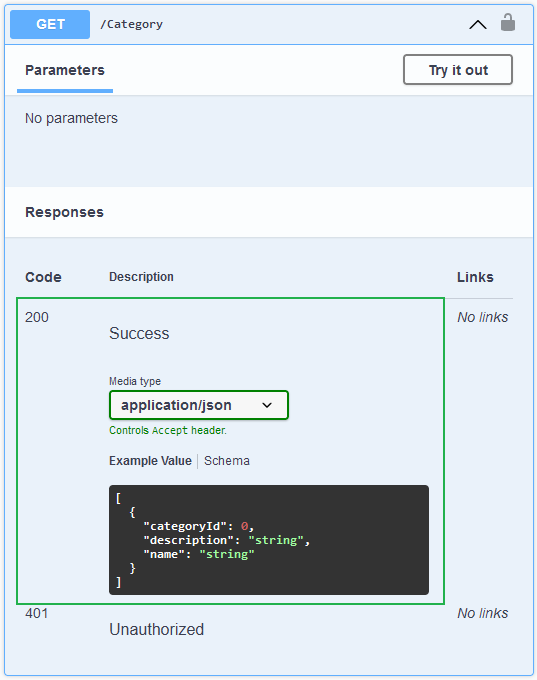The height and width of the screenshot is (680, 537).
Task: Click the JSON example code block
Action: click(269, 539)
